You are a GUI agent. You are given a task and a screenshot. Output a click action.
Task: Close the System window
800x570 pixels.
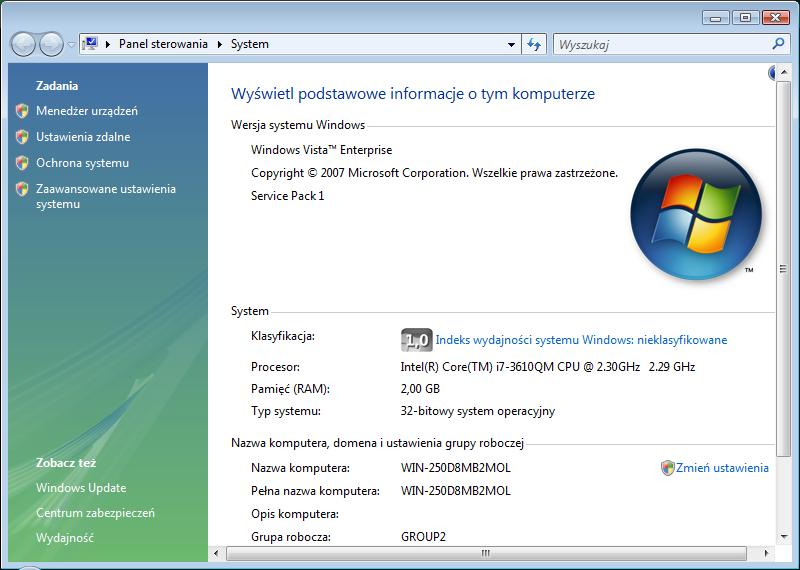point(776,18)
